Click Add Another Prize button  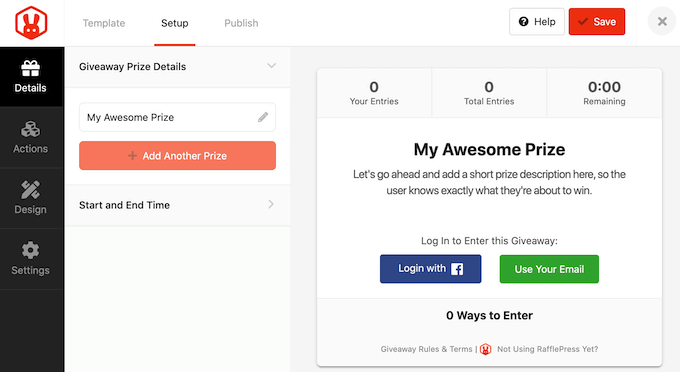point(177,156)
